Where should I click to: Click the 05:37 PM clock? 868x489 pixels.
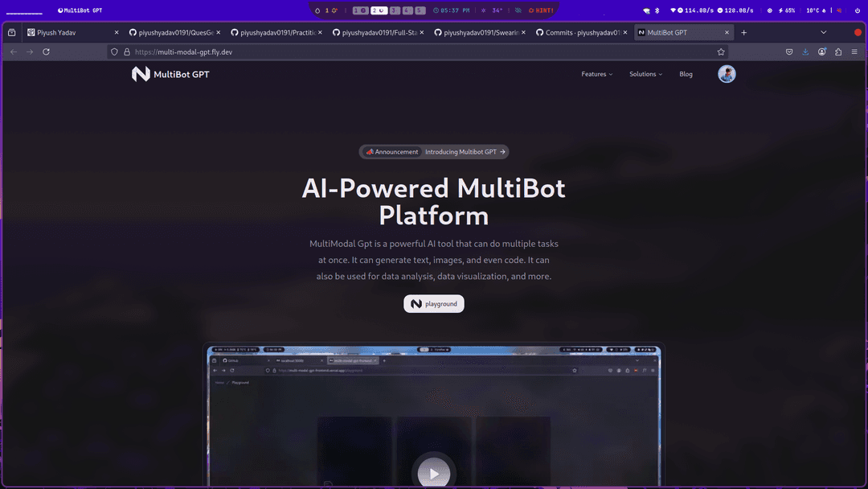tap(451, 10)
